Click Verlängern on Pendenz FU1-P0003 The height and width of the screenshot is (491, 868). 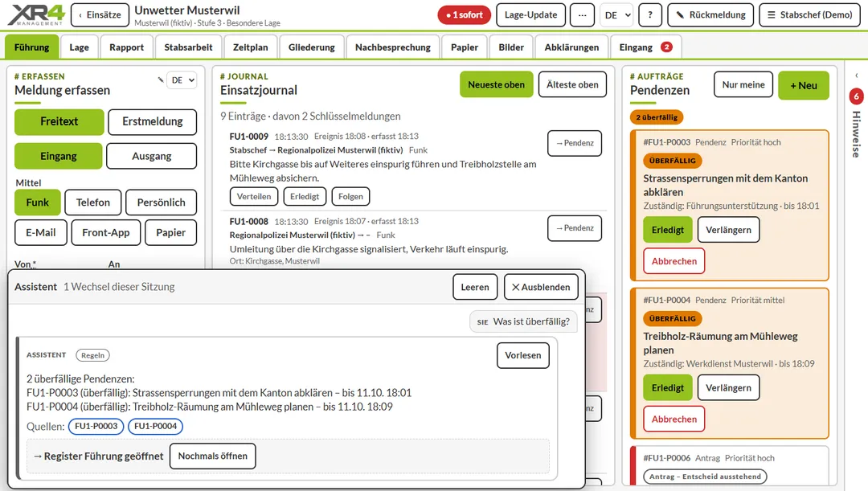(x=728, y=230)
